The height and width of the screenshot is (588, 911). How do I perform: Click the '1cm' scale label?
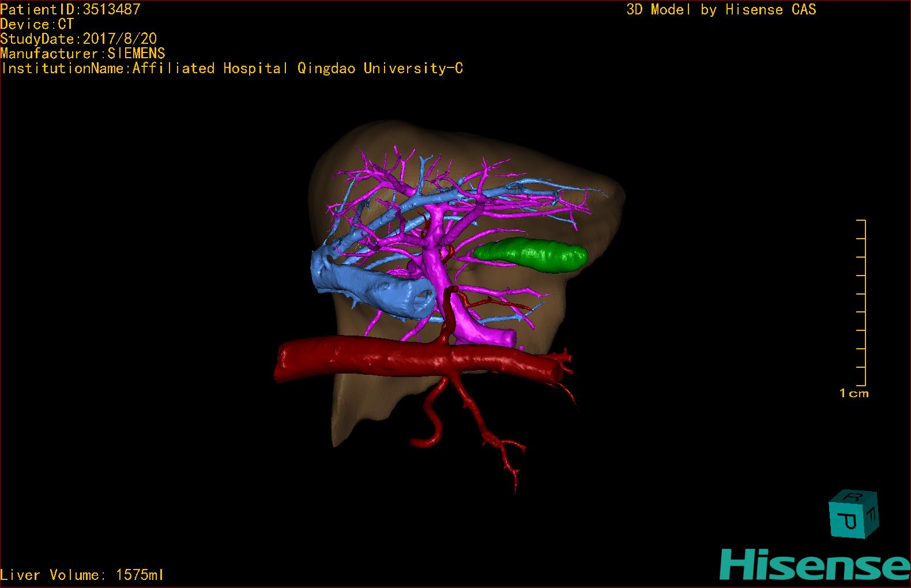coord(854,393)
